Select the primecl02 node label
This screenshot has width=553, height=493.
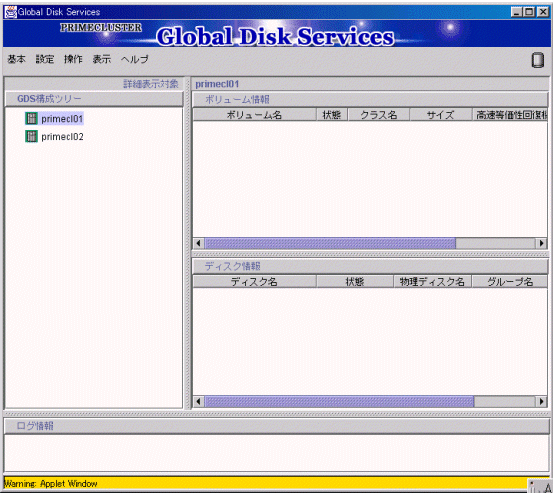(x=62, y=137)
